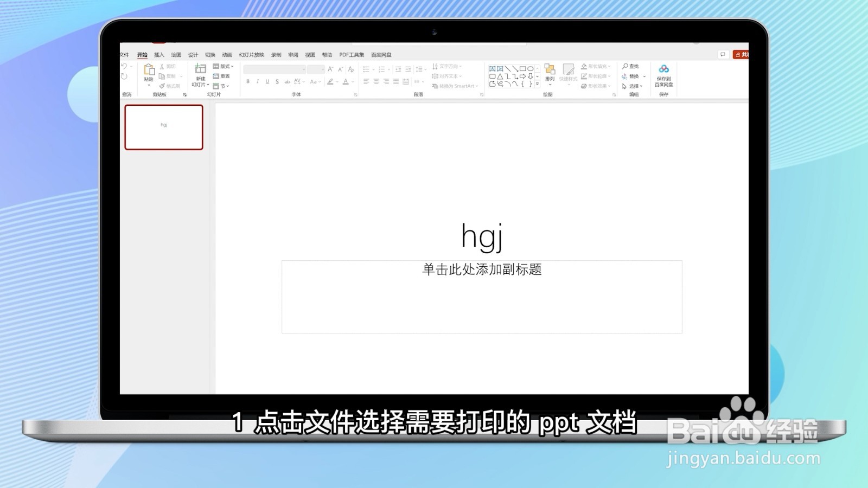Open the font name combo box
Screen dimensions: 868x488
pos(275,69)
